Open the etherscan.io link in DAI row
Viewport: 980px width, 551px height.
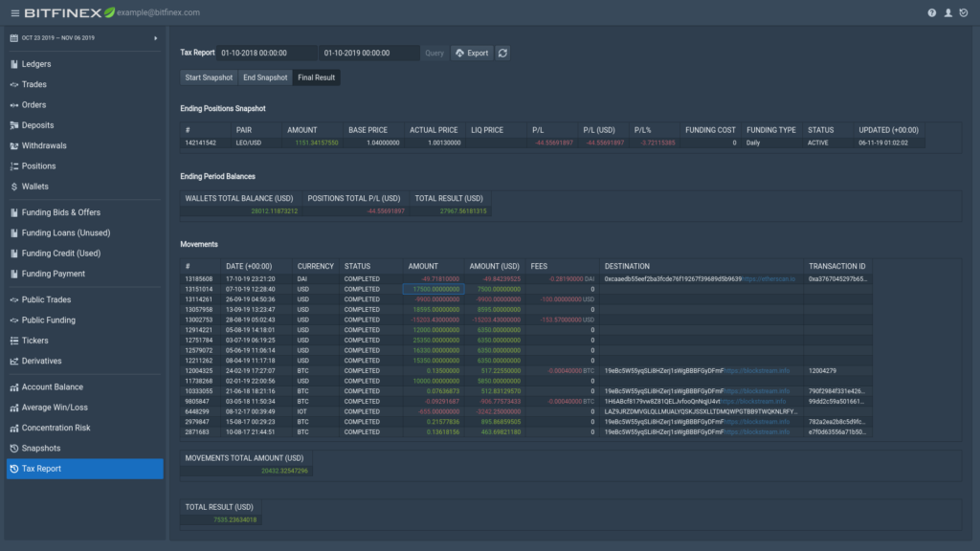tap(770, 278)
